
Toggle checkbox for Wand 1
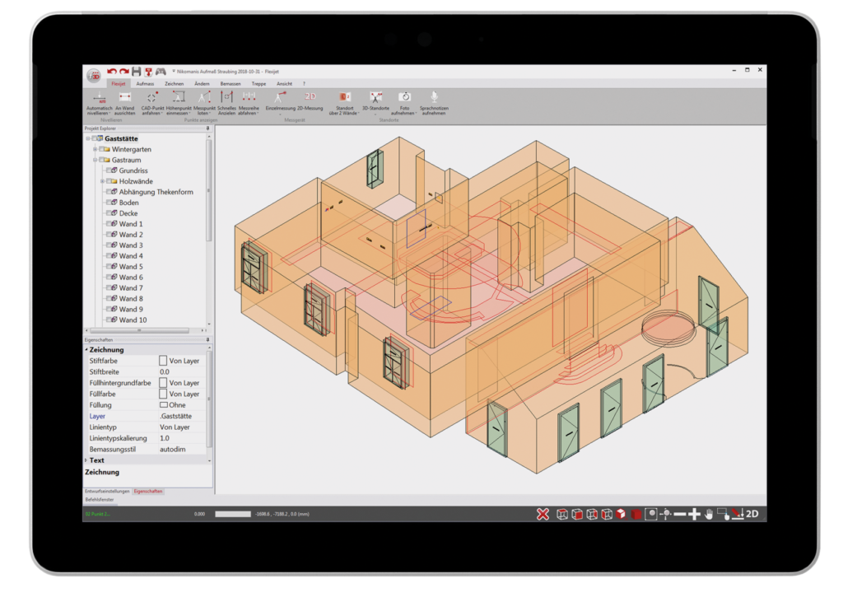(x=109, y=224)
